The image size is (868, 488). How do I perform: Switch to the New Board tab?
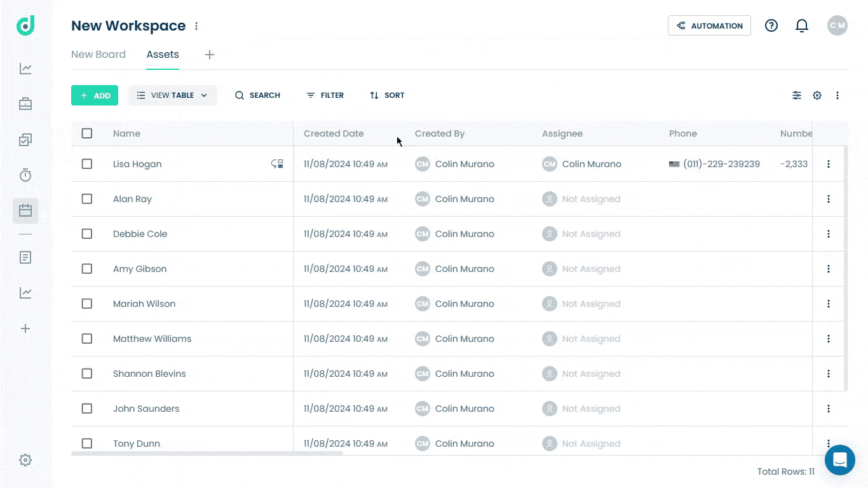(98, 55)
